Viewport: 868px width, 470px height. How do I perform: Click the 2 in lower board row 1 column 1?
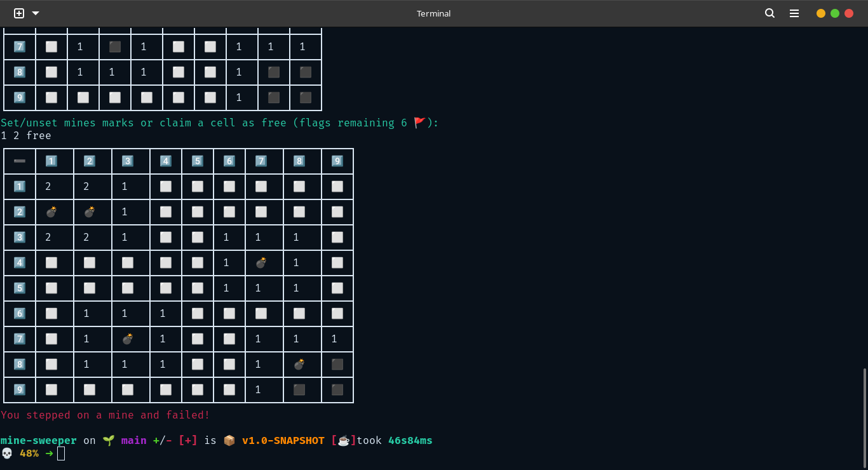(48, 186)
